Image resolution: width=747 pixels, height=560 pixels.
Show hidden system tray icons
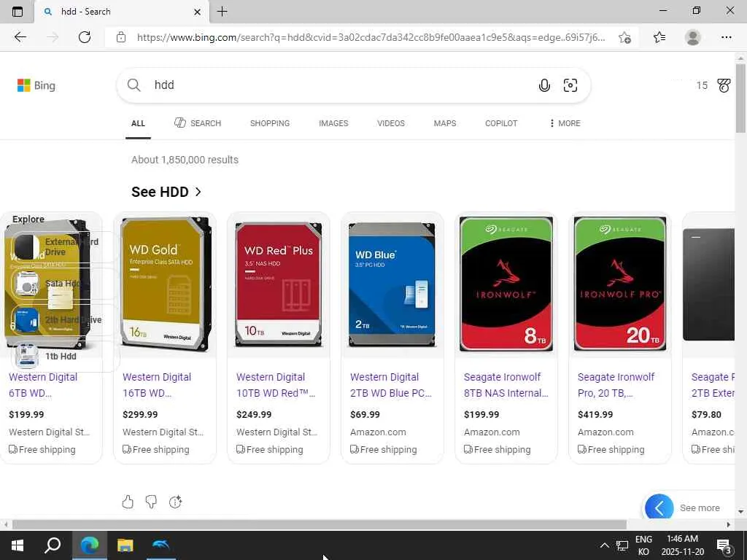tap(604, 545)
